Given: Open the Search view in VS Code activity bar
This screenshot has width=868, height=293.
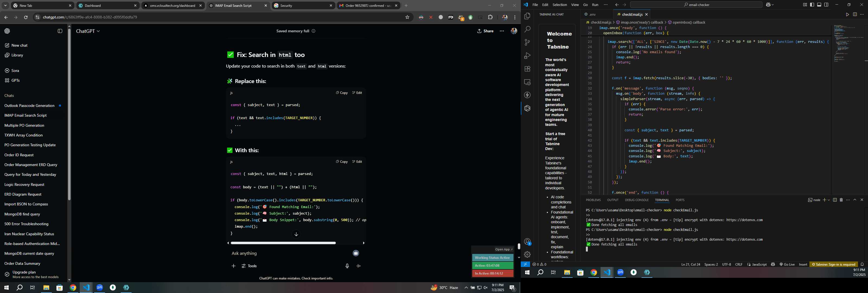Looking at the screenshot, I should (x=527, y=29).
